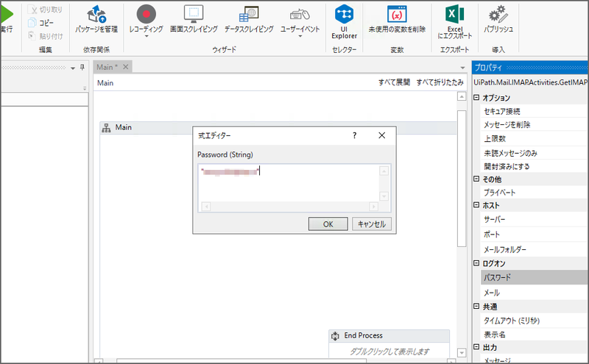Screen dimensions: 589x364
Task: Open the User Events dropdown arrow
Action: tap(300, 37)
